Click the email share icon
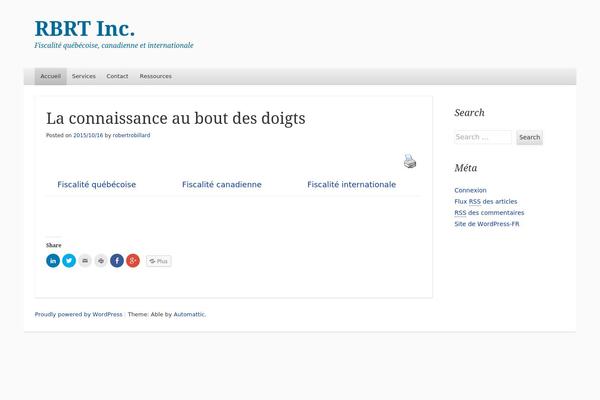600x400 pixels. point(85,261)
